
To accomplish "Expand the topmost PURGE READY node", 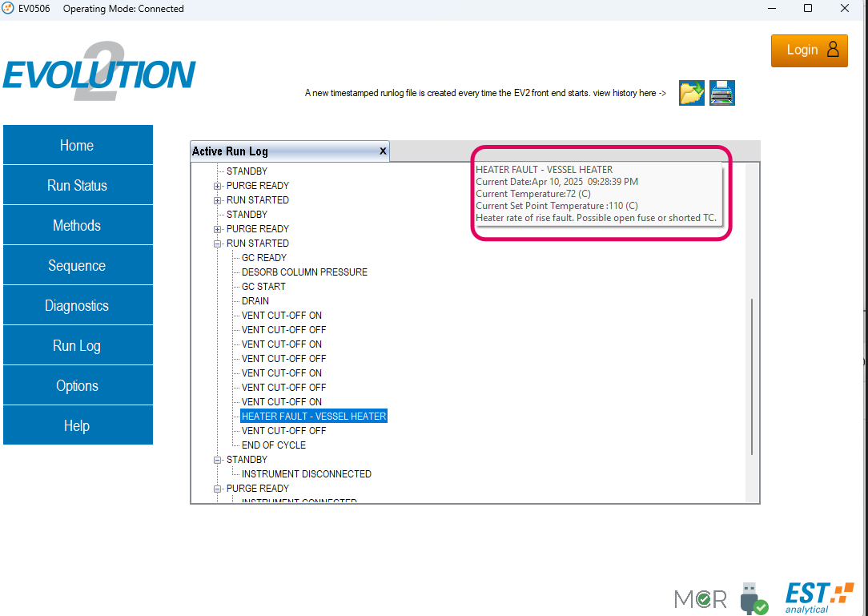I will 218,186.
